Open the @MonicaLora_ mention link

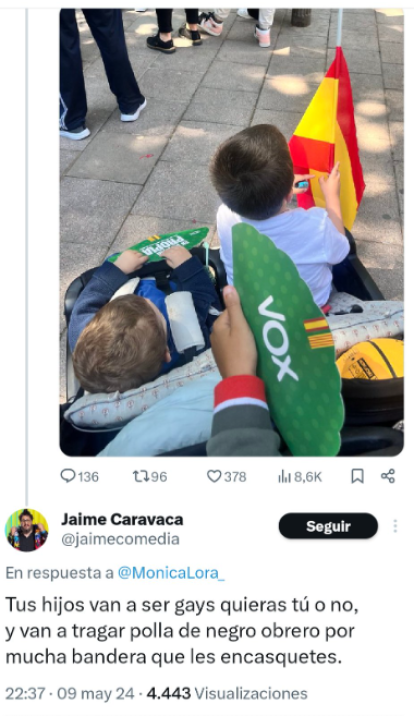coord(171,573)
